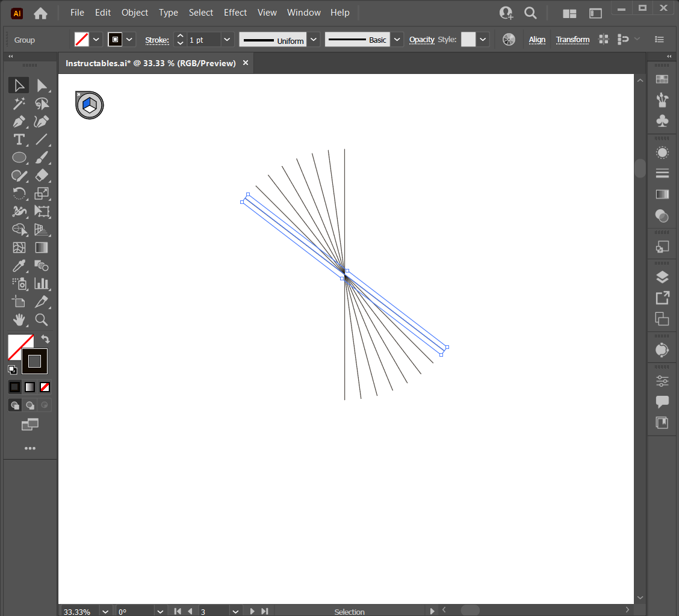Select the Zoom tool
Image resolution: width=679 pixels, height=616 pixels.
point(42,319)
